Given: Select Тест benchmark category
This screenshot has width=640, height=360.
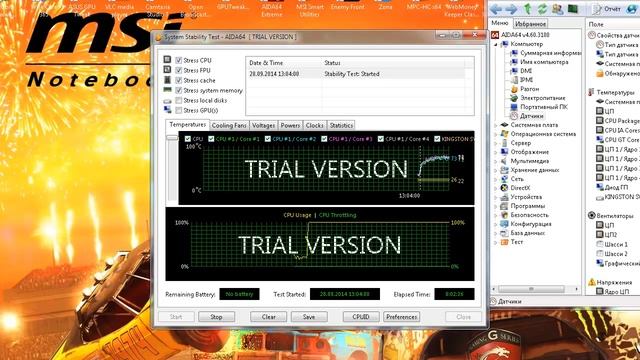Looking at the screenshot, I should pyautogui.click(x=516, y=242).
